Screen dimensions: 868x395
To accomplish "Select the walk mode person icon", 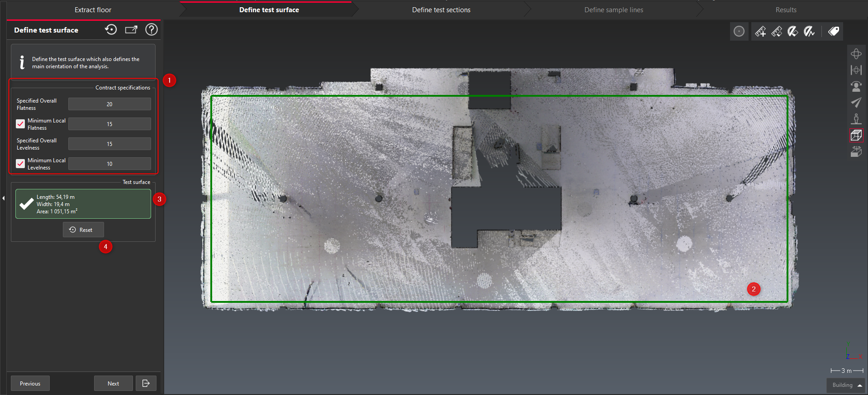I will 856,119.
